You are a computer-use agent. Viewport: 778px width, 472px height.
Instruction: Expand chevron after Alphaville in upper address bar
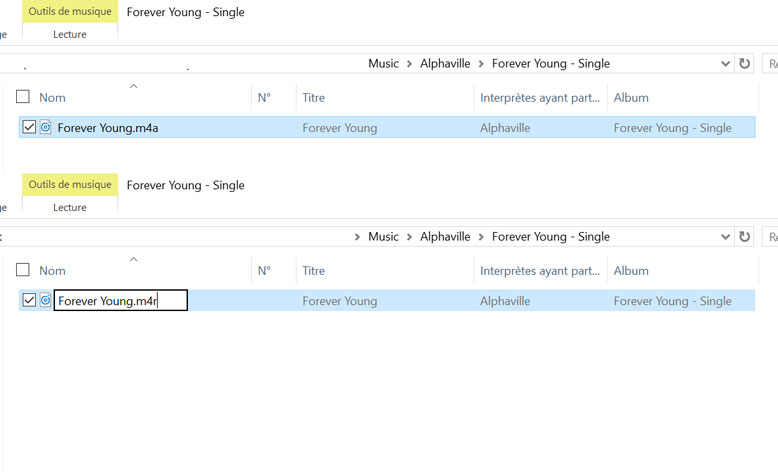coord(481,64)
